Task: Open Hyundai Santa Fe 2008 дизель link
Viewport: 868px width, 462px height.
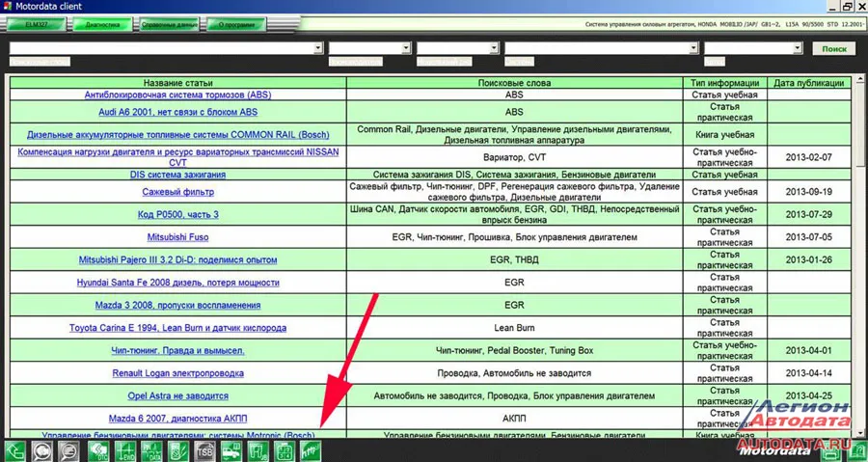Action: [x=177, y=283]
